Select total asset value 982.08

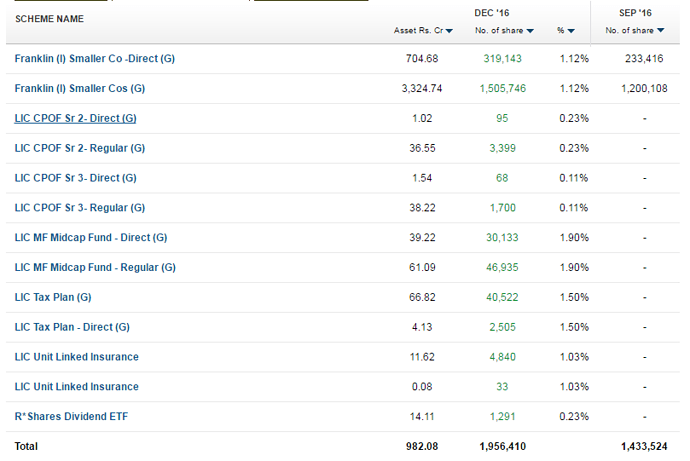[422, 446]
